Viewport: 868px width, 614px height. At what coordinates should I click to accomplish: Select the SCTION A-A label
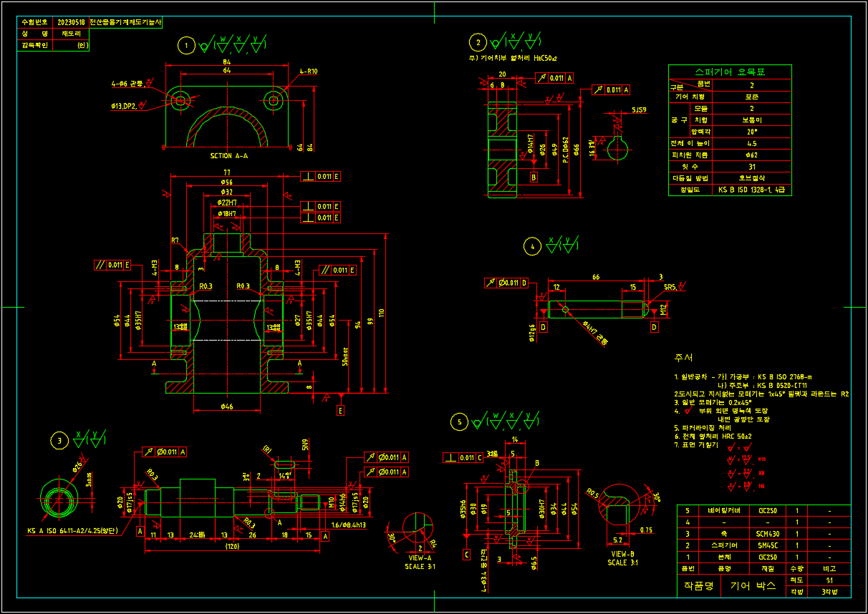(x=231, y=155)
